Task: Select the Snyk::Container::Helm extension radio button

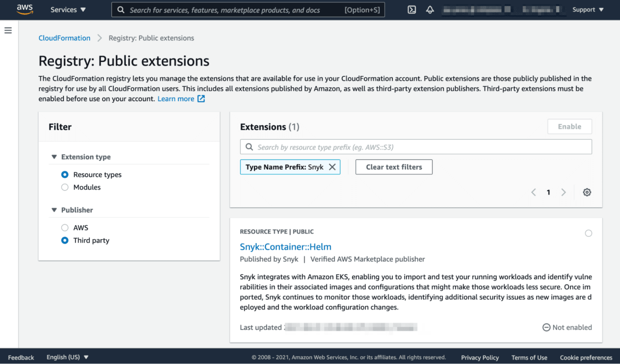Action: tap(588, 233)
